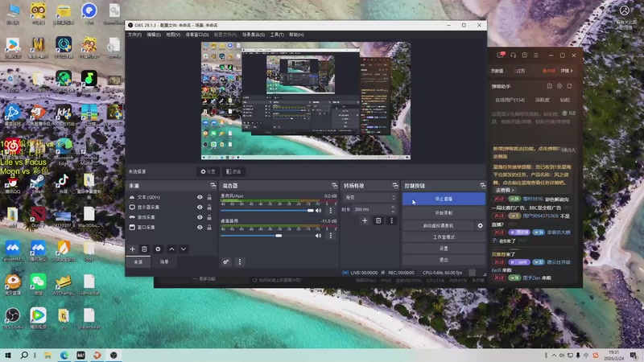Open the 场景集合(S) menu
The image size is (644, 362).
(254, 35)
